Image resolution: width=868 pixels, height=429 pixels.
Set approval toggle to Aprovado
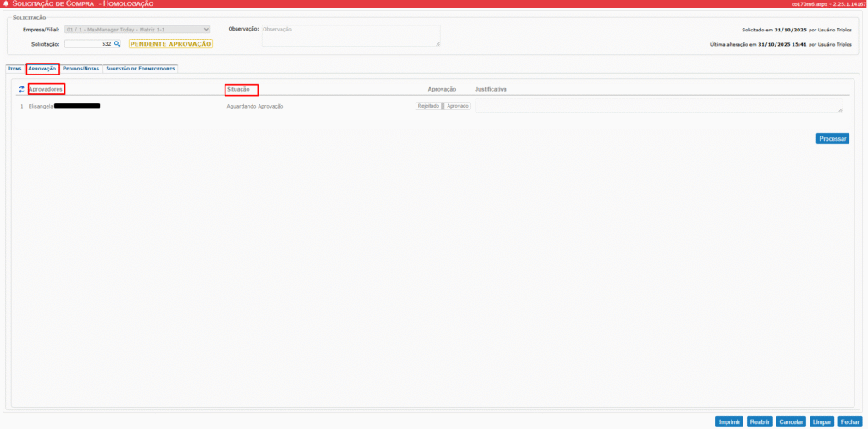pos(458,106)
